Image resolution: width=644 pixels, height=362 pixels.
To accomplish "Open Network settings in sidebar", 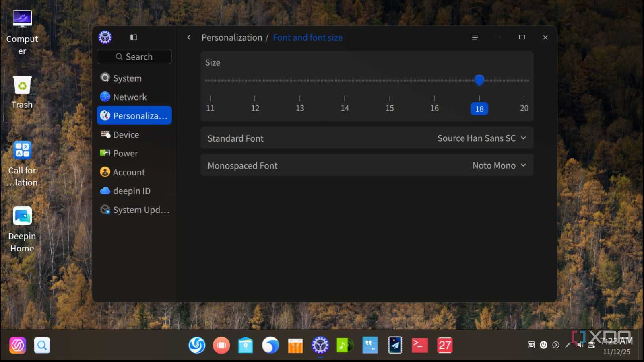I will [134, 97].
